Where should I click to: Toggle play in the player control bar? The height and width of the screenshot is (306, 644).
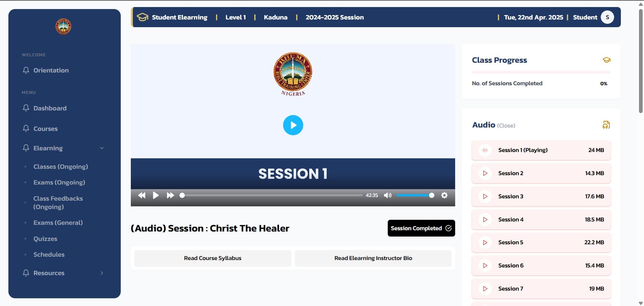(156, 195)
